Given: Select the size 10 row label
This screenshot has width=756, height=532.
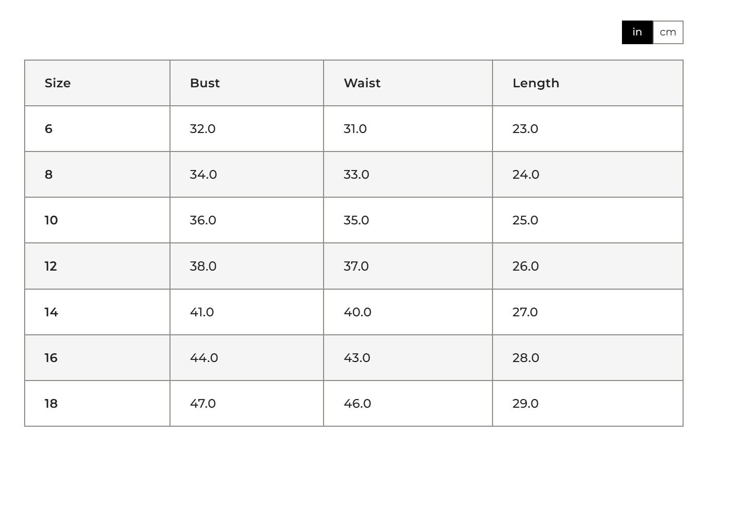Looking at the screenshot, I should [x=98, y=220].
